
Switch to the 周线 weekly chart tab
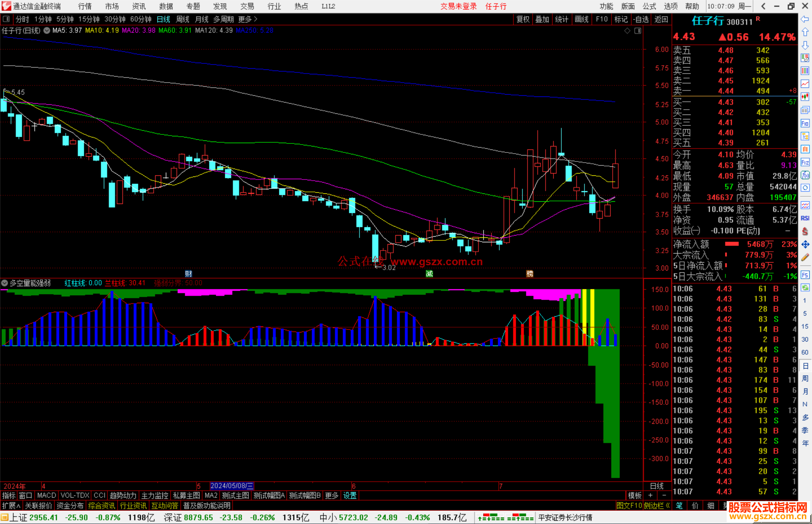click(183, 19)
